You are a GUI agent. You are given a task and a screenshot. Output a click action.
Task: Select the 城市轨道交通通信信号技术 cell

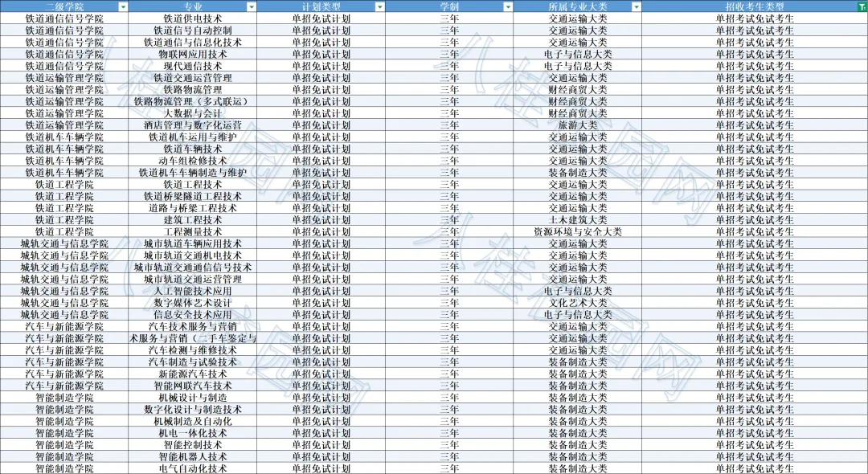(193, 268)
